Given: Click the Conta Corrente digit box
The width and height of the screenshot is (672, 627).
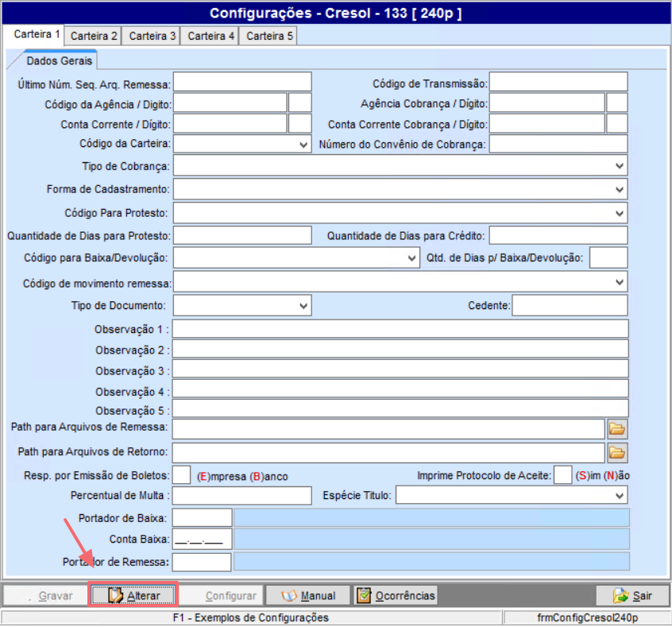Looking at the screenshot, I should tap(300, 123).
